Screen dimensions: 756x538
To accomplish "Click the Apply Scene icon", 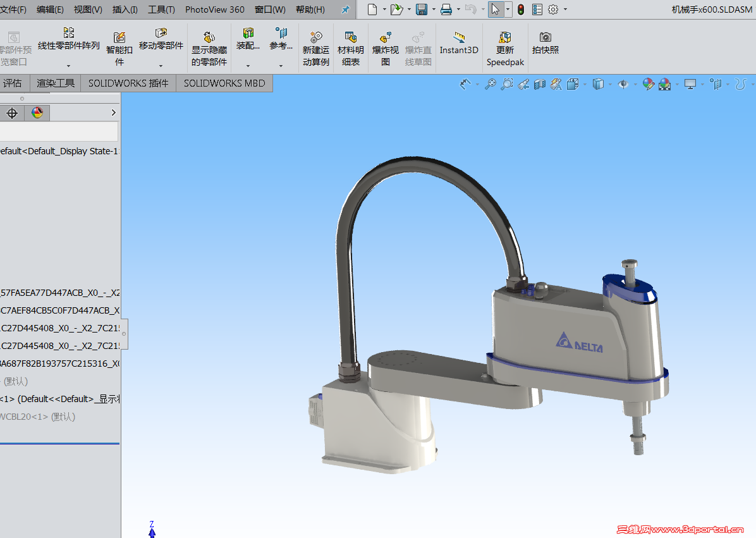I will [x=665, y=84].
